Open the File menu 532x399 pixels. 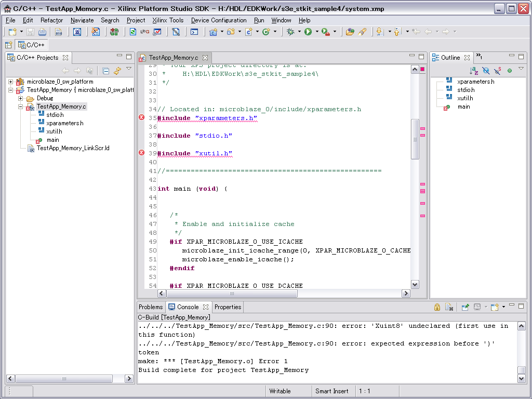pos(10,20)
